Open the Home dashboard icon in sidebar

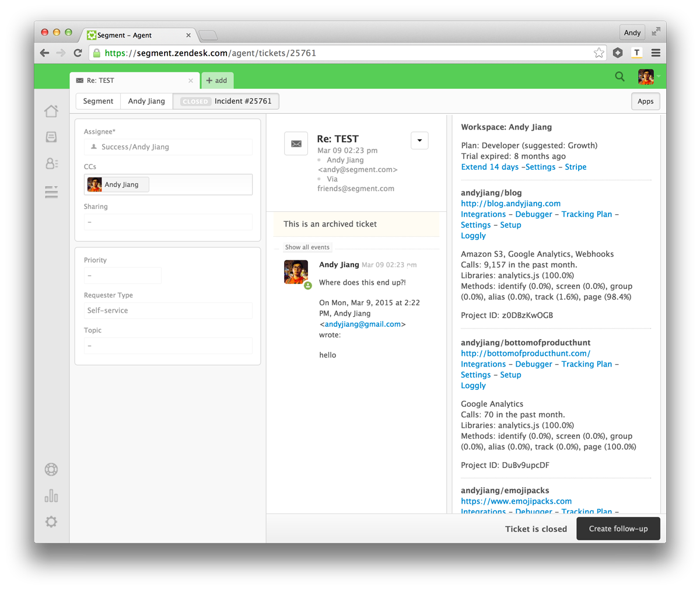tap(51, 111)
